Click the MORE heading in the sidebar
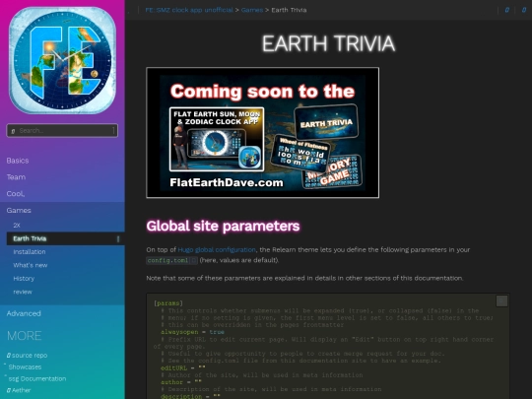The width and height of the screenshot is (532, 399). tap(24, 336)
